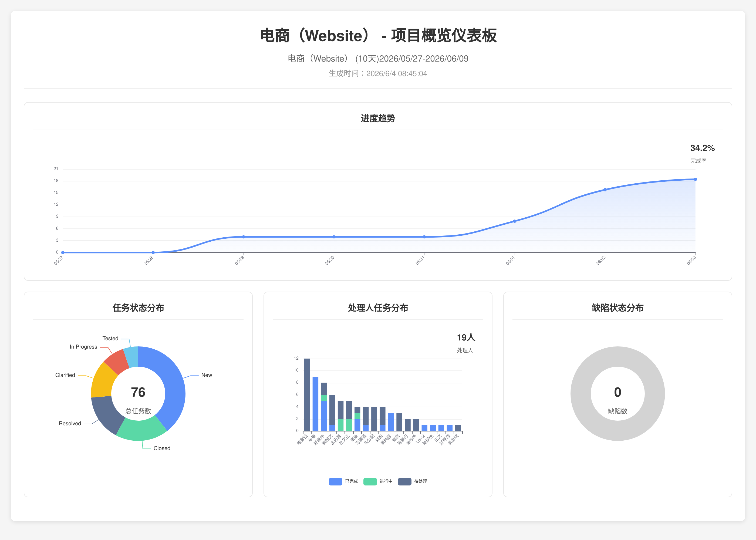Click 熊有强's tall dark bar
Viewport: 756px width, 540px height.
tap(307, 395)
